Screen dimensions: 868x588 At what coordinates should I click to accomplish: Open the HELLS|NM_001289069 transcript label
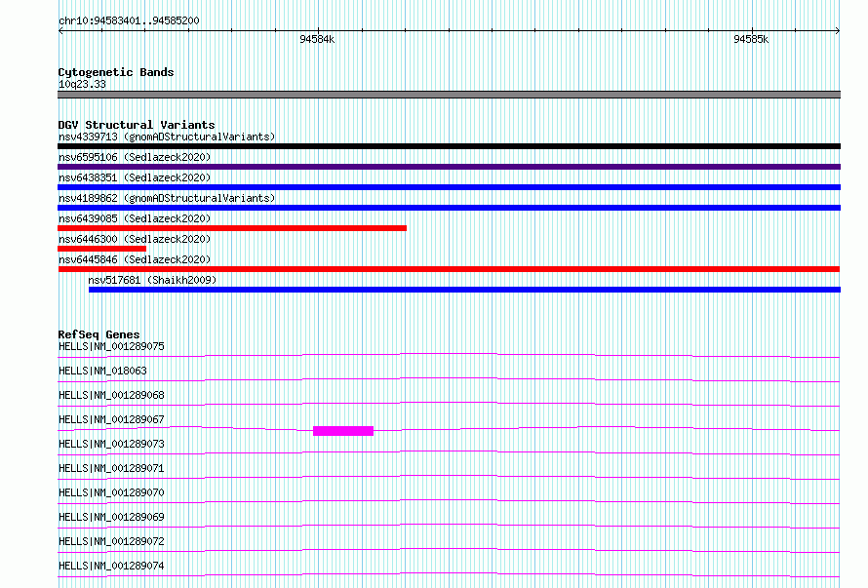(x=111, y=518)
